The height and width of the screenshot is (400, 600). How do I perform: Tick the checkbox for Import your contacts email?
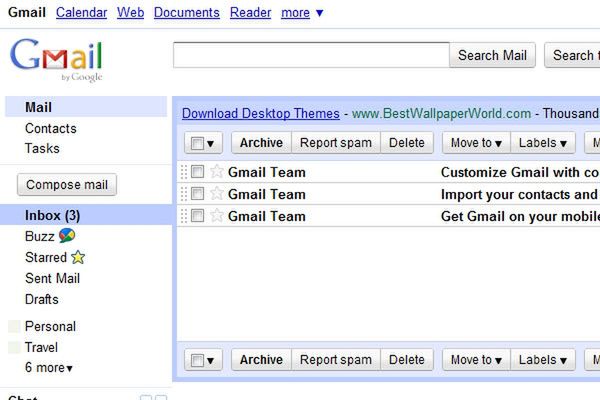coord(197,194)
